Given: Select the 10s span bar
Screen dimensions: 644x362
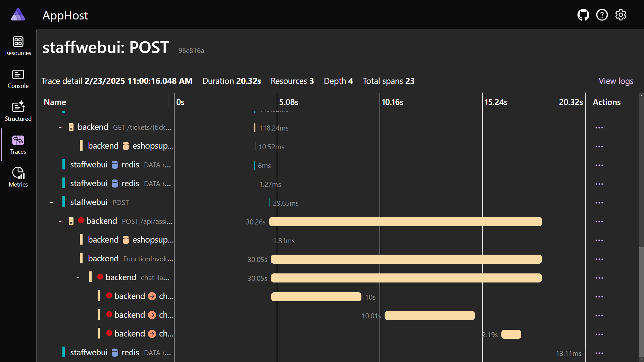Looking at the screenshot, I should [316, 297].
